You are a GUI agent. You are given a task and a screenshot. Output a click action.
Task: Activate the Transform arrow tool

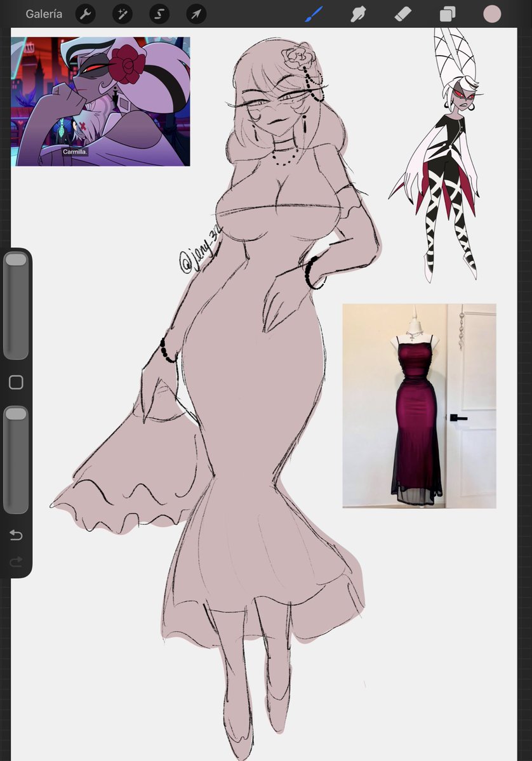pyautogui.click(x=196, y=14)
